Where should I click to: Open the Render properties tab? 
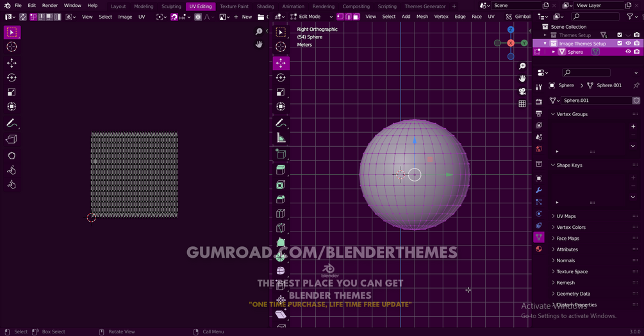coord(539,101)
